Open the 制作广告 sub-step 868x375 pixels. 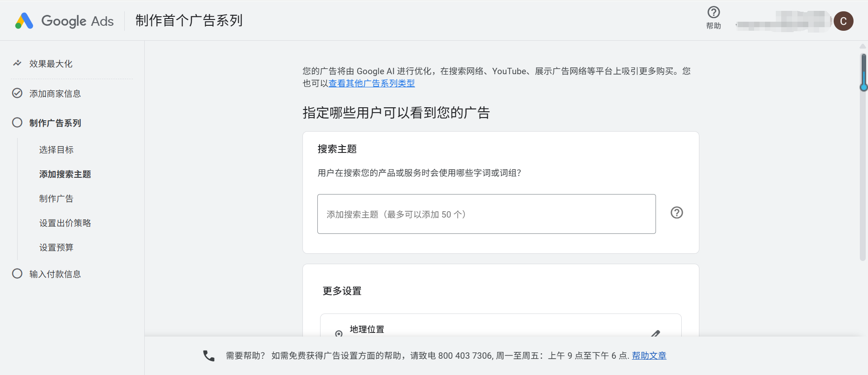point(56,199)
